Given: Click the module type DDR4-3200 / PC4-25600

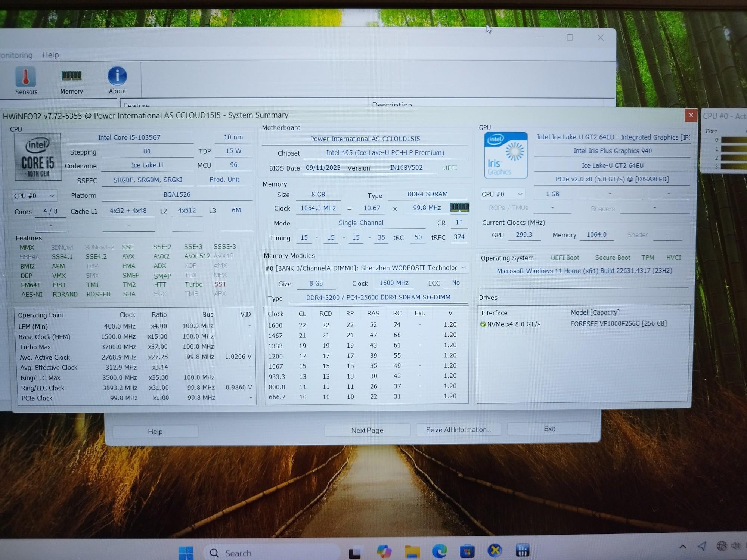Looking at the screenshot, I should (x=378, y=298).
